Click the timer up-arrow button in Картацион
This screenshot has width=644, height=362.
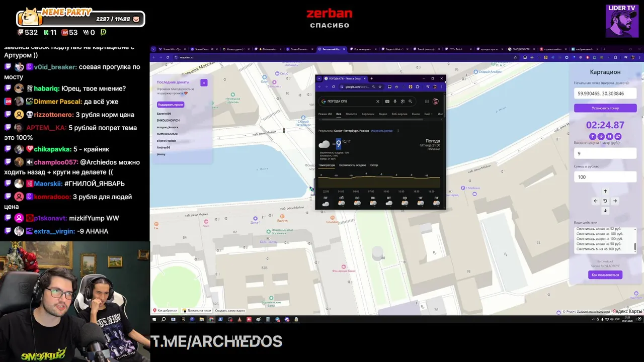coord(593,136)
